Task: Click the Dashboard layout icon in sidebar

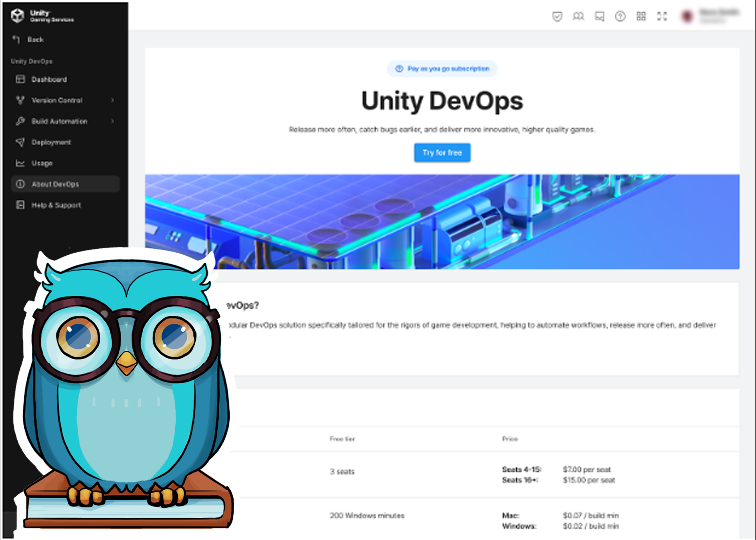Action: coord(20,79)
